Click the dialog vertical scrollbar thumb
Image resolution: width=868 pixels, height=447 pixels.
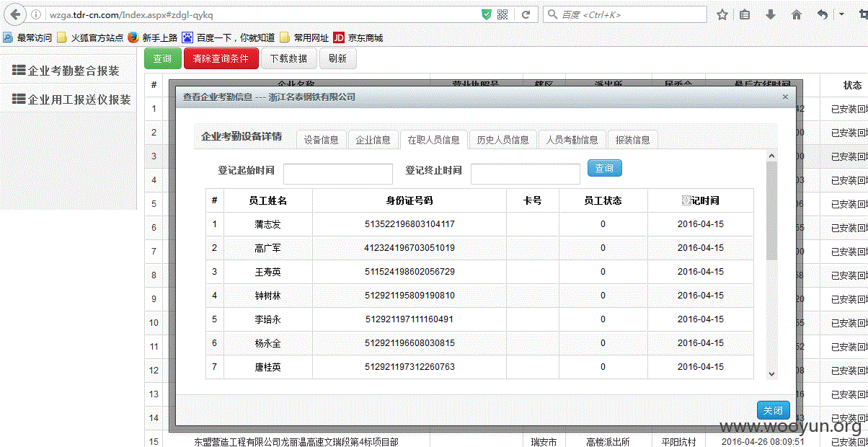771,211
